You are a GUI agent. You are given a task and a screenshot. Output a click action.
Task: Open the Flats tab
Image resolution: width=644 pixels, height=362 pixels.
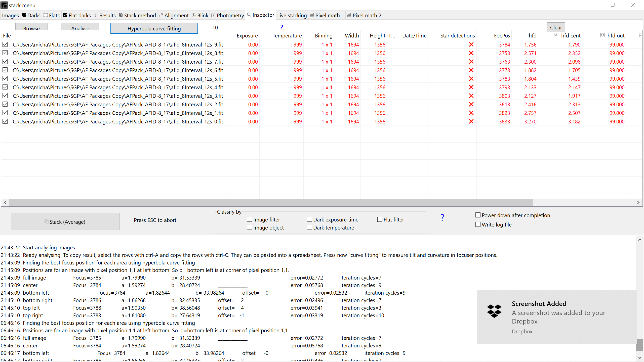pos(52,15)
